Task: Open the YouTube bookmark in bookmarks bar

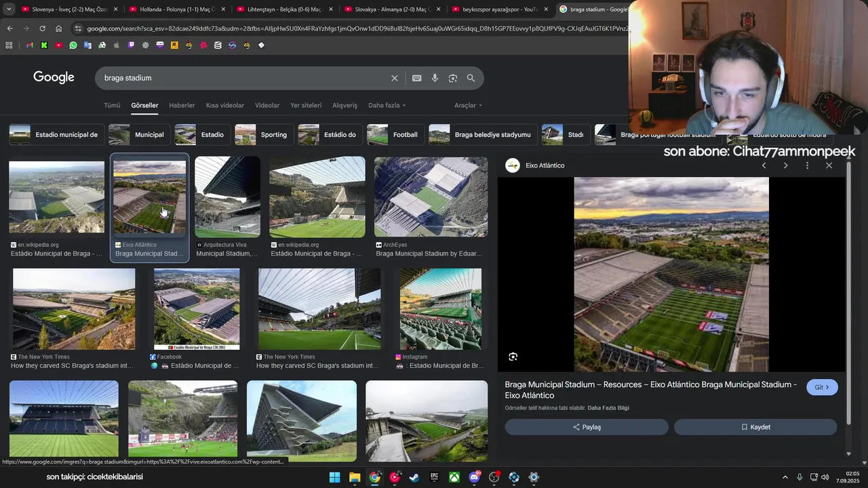Action: [58, 45]
